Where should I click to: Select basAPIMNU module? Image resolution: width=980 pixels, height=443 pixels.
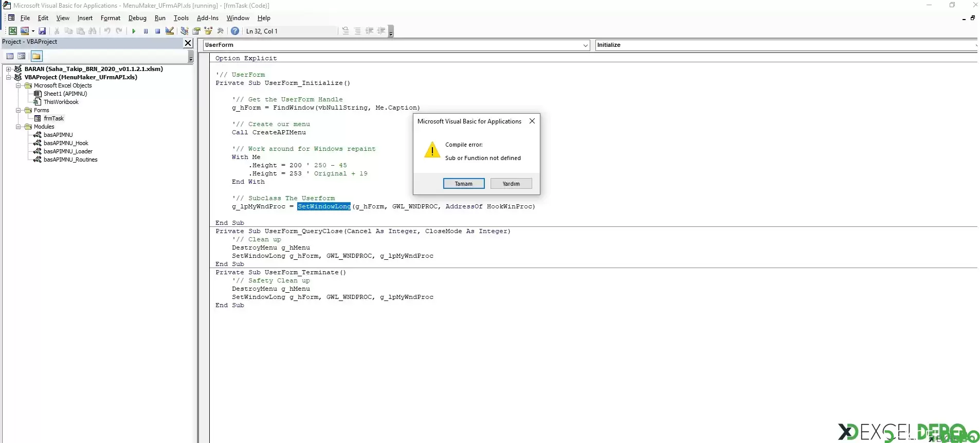click(x=58, y=135)
